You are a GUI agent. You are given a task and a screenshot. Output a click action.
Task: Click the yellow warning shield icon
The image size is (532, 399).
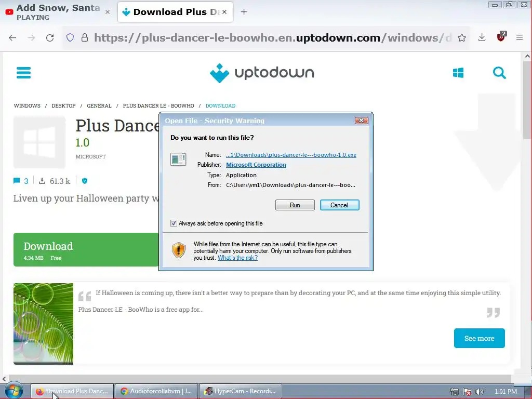(179, 250)
